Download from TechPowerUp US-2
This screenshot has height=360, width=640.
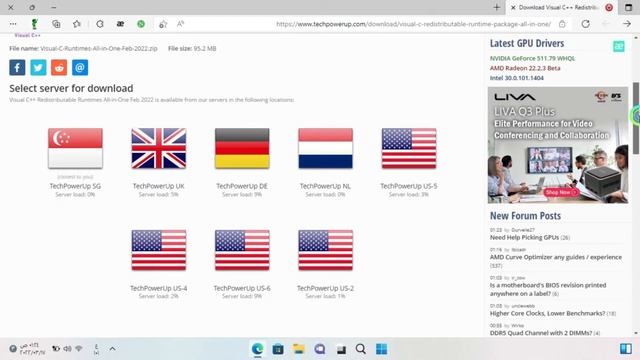click(325, 250)
